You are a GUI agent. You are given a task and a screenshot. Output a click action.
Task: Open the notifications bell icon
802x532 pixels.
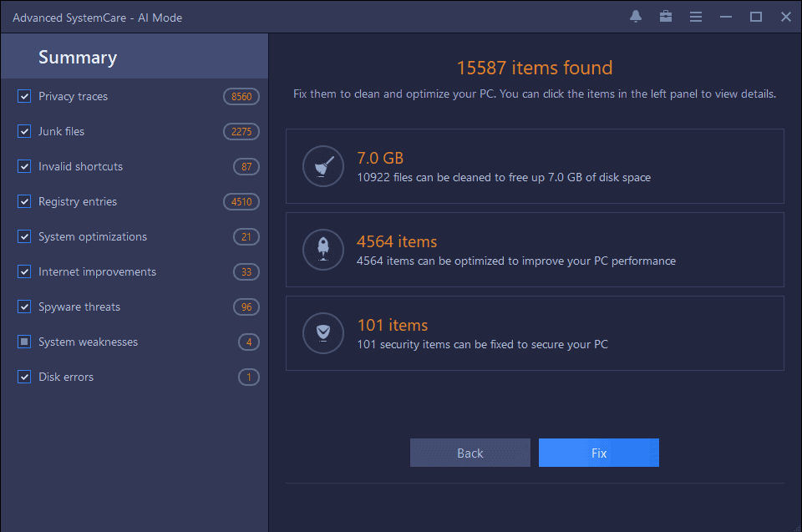(636, 17)
